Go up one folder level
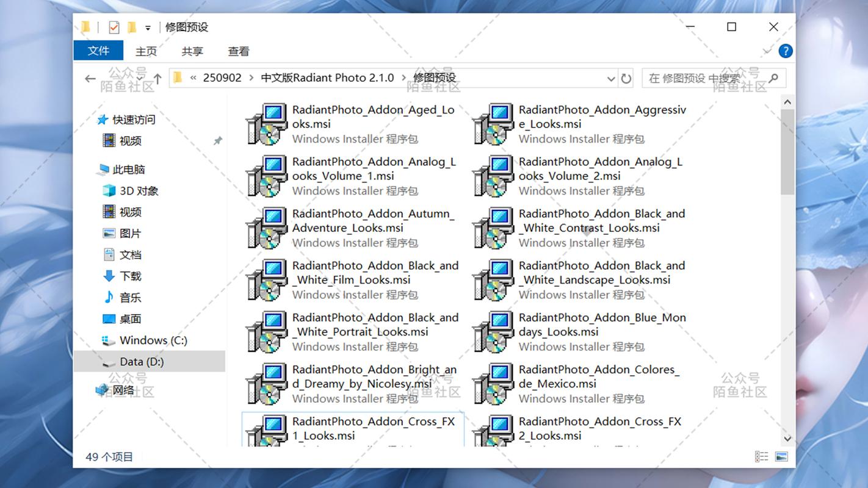Screen dimensions: 868x488 (157, 79)
